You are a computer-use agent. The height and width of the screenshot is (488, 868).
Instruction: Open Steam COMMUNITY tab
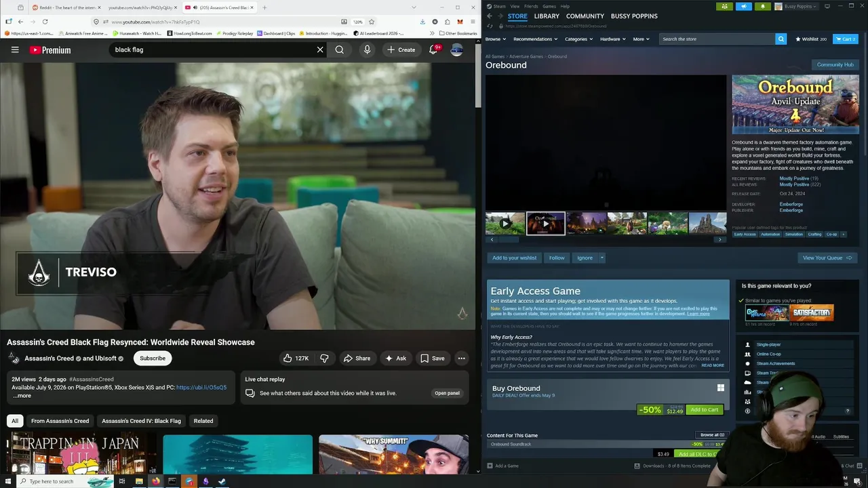click(585, 16)
